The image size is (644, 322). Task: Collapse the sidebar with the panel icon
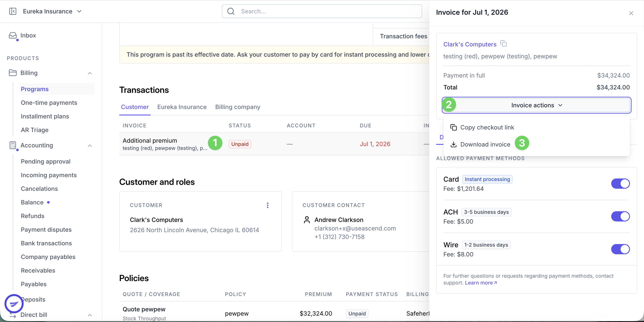pos(13,11)
